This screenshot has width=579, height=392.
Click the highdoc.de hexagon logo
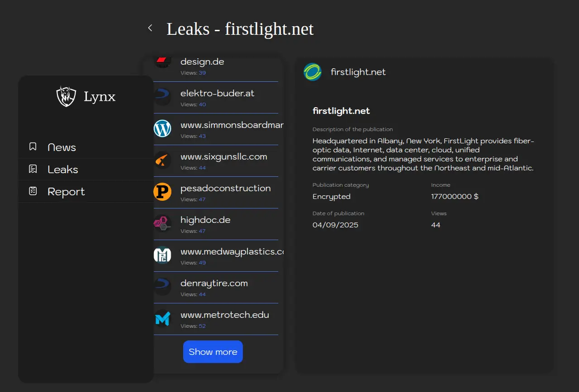(162, 223)
